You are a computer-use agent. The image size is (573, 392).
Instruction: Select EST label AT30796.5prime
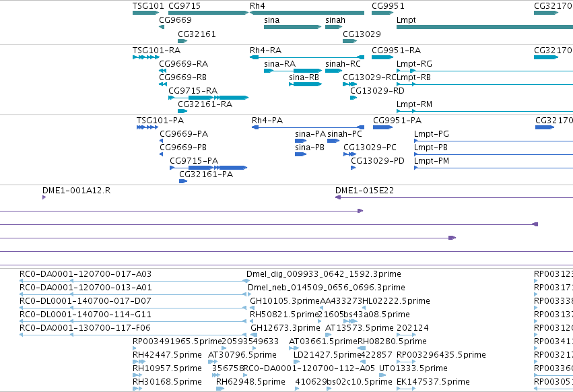pyautogui.click(x=242, y=355)
